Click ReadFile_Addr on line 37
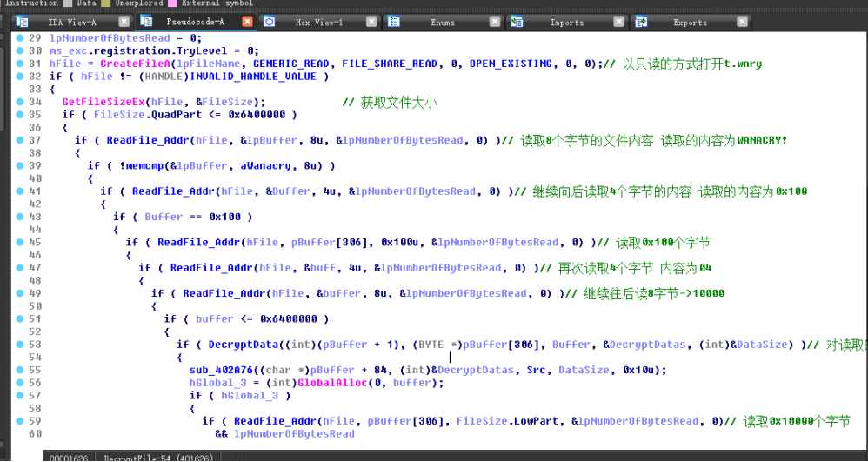This screenshot has height=462, width=868. point(148,140)
